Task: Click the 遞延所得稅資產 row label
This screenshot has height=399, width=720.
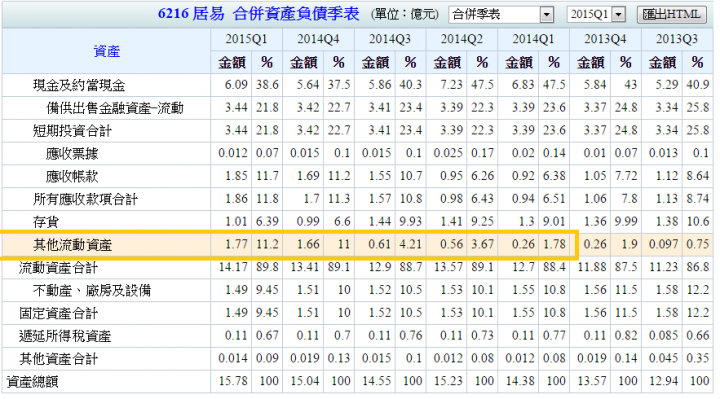Action: [65, 336]
